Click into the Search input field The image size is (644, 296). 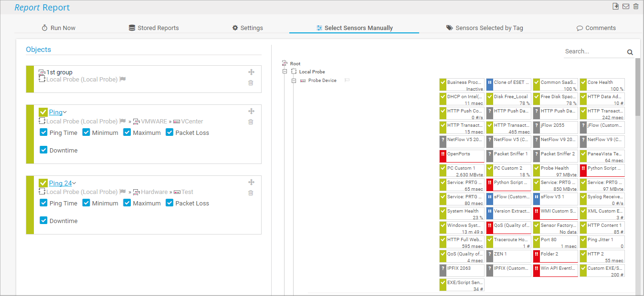593,51
